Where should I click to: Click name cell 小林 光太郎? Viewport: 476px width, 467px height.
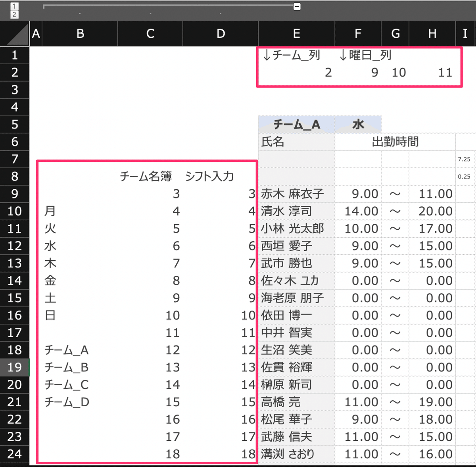(296, 229)
